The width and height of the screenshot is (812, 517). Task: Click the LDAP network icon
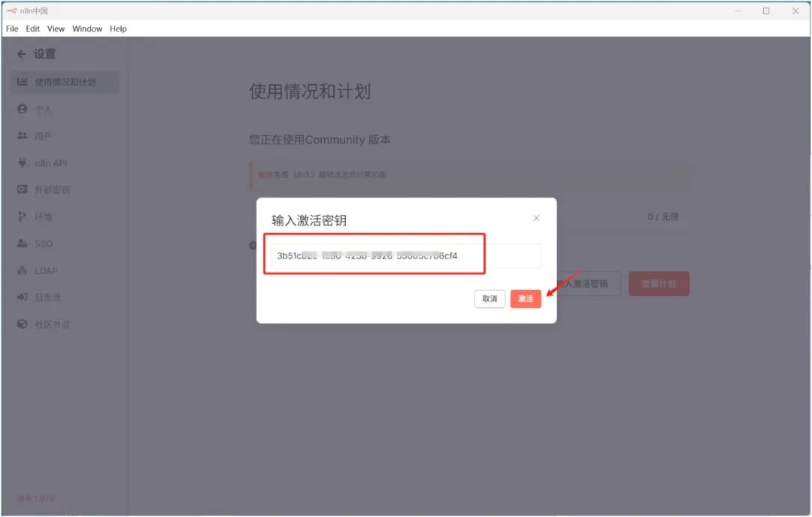pyautogui.click(x=23, y=270)
